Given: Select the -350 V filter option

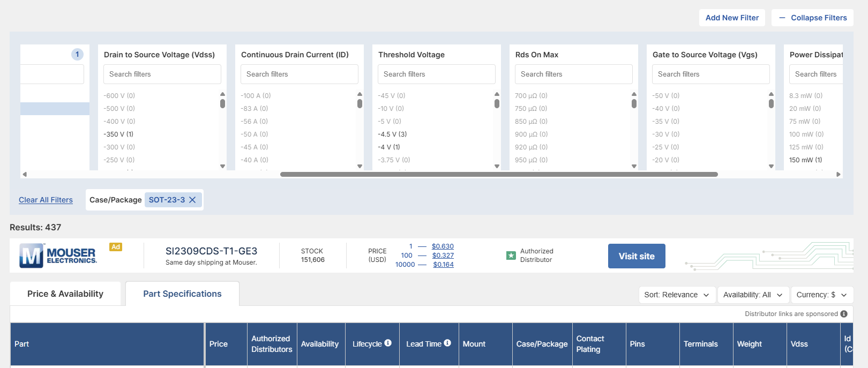Looking at the screenshot, I should click(118, 134).
